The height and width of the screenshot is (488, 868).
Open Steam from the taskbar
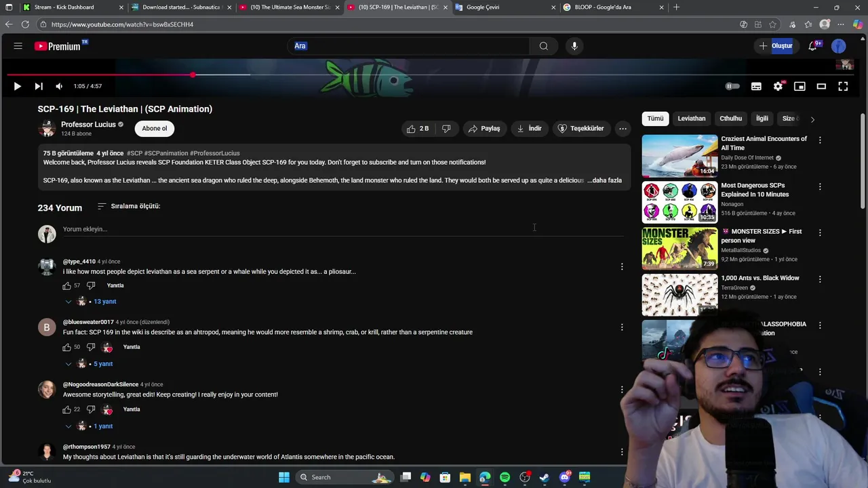point(545,477)
